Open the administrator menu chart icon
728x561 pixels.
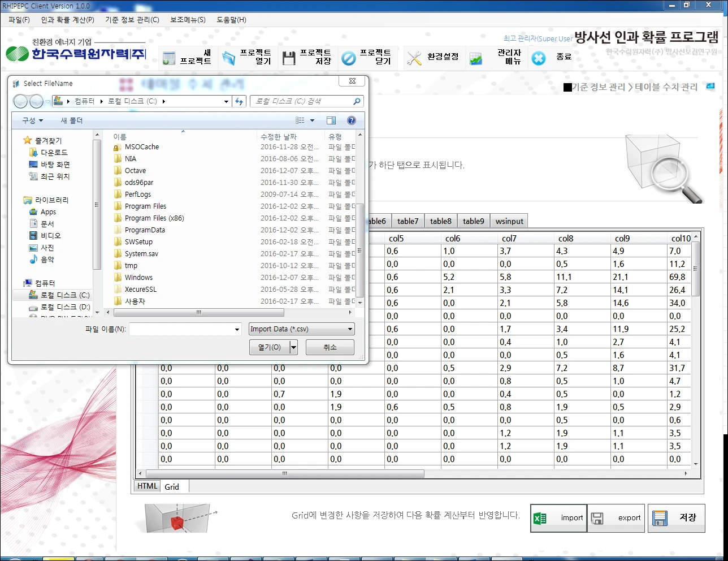[x=476, y=58]
